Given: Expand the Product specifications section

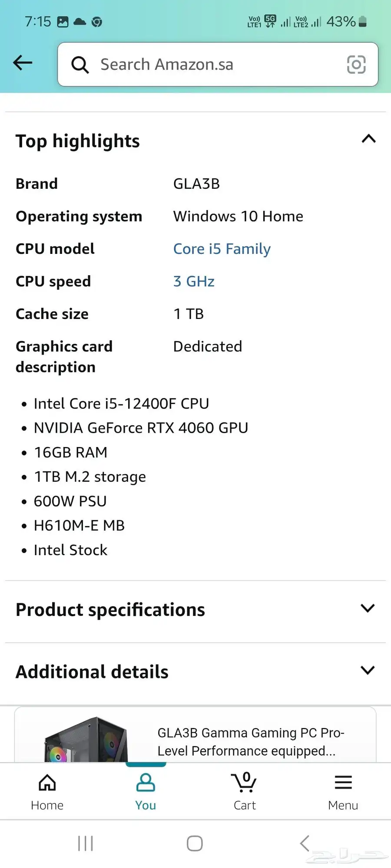Looking at the screenshot, I should point(368,608).
